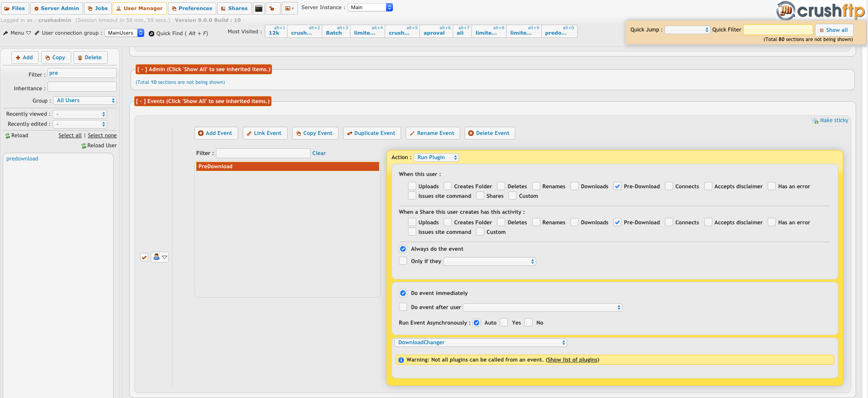Open the Files tab
The image size is (868, 398).
15,8
